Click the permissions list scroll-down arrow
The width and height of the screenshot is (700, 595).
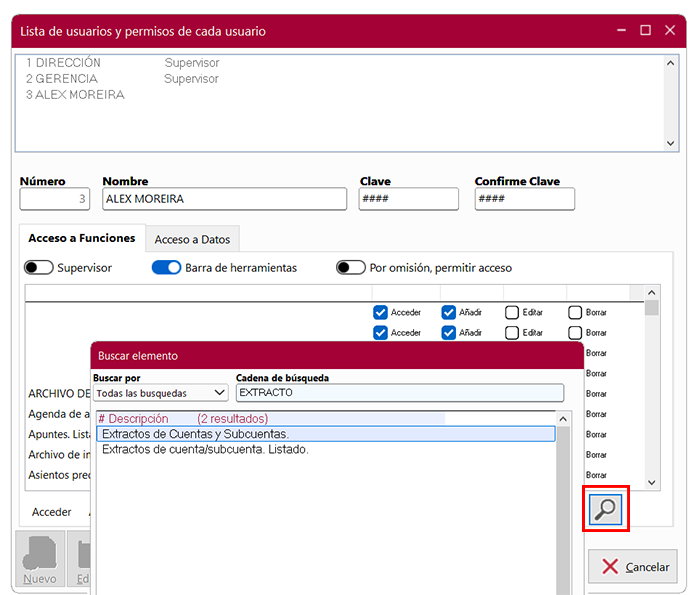pos(652,482)
